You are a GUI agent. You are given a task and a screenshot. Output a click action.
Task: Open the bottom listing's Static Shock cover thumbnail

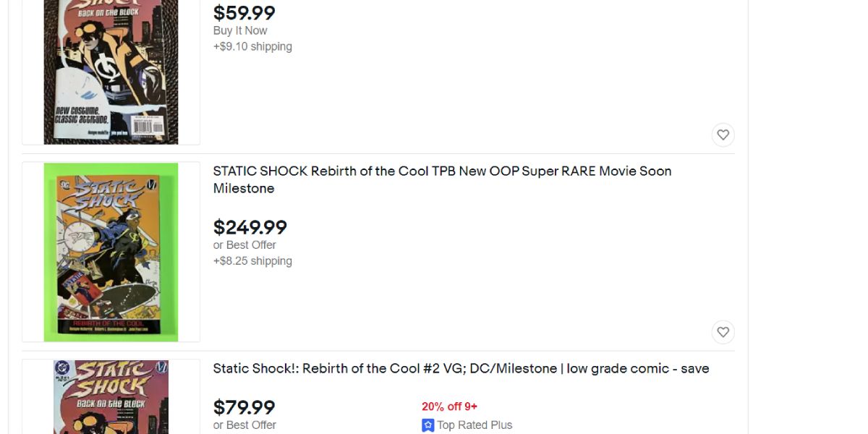pyautogui.click(x=111, y=397)
